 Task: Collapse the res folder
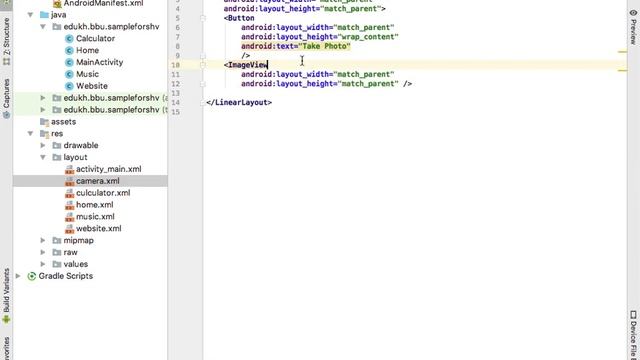pyautogui.click(x=30, y=133)
